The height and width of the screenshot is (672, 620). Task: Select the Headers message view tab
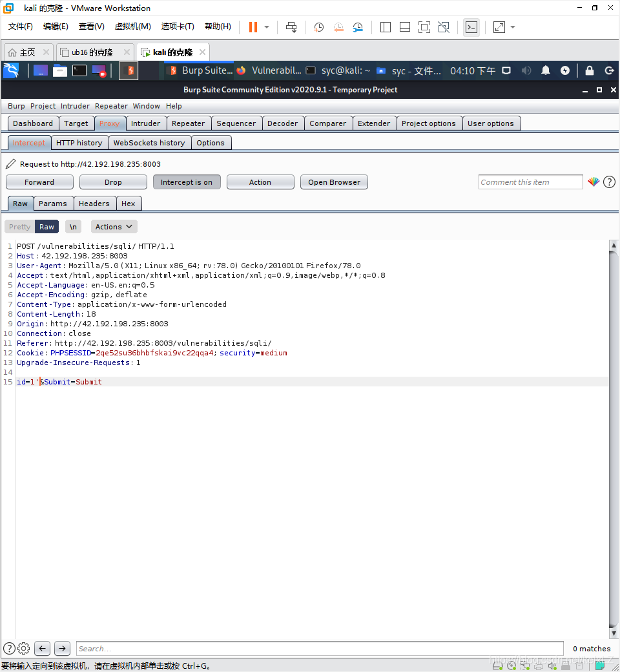[94, 204]
